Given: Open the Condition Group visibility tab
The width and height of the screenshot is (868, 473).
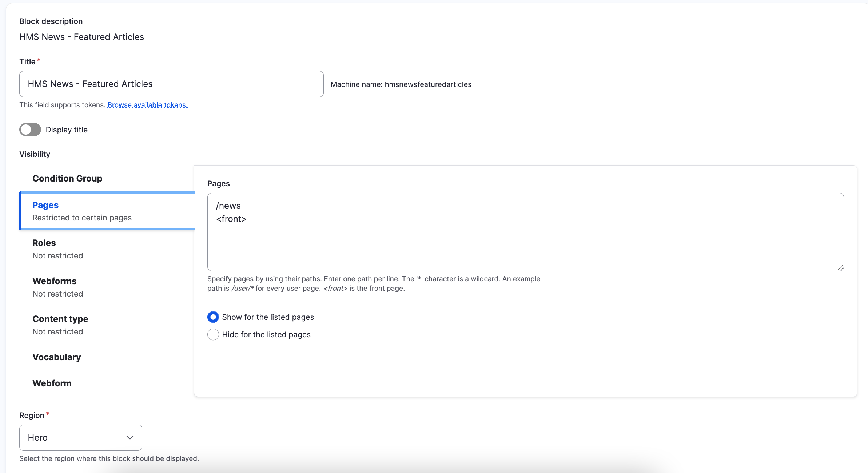Looking at the screenshot, I should coord(67,178).
